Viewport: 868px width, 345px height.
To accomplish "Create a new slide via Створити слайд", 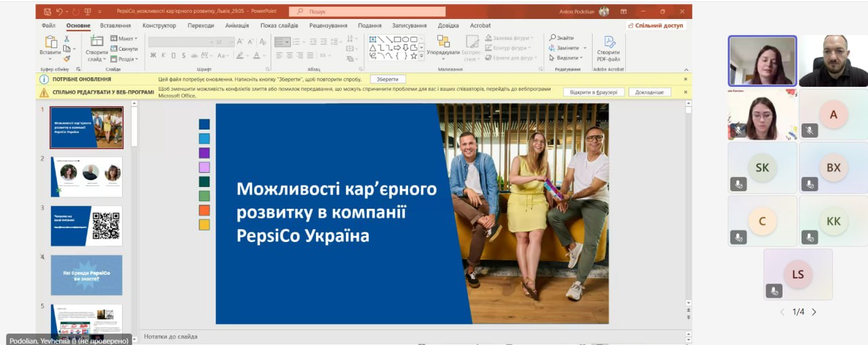I will 97,47.
